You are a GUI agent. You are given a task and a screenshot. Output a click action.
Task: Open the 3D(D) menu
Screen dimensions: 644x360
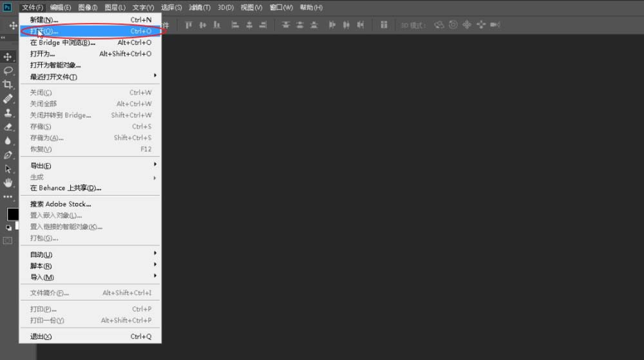tap(225, 7)
